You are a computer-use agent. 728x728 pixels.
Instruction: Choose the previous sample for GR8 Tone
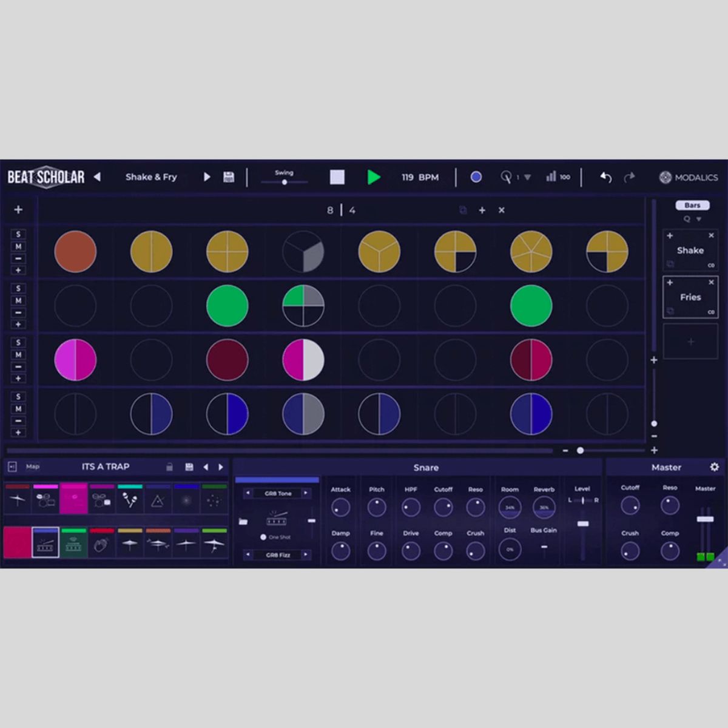pos(248,493)
